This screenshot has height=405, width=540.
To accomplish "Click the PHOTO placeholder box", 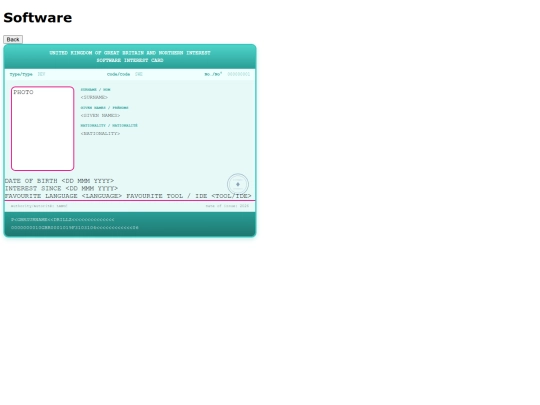I will point(42,128).
